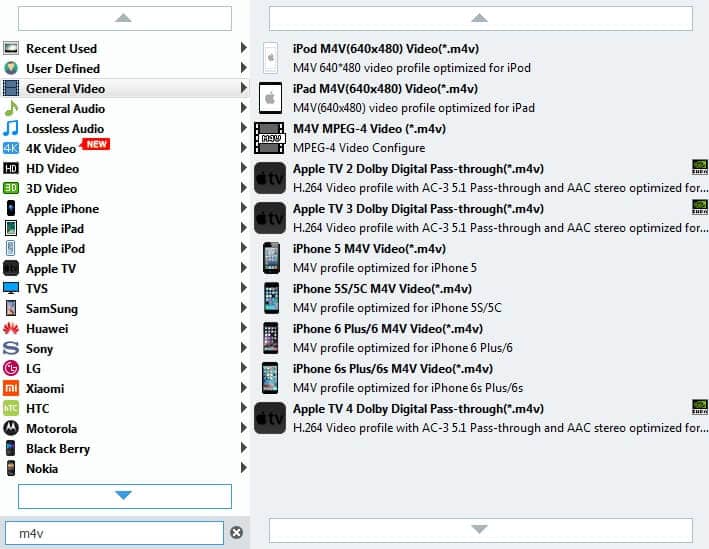Open the Xiaomi category
The width and height of the screenshot is (709, 549).
(125, 388)
